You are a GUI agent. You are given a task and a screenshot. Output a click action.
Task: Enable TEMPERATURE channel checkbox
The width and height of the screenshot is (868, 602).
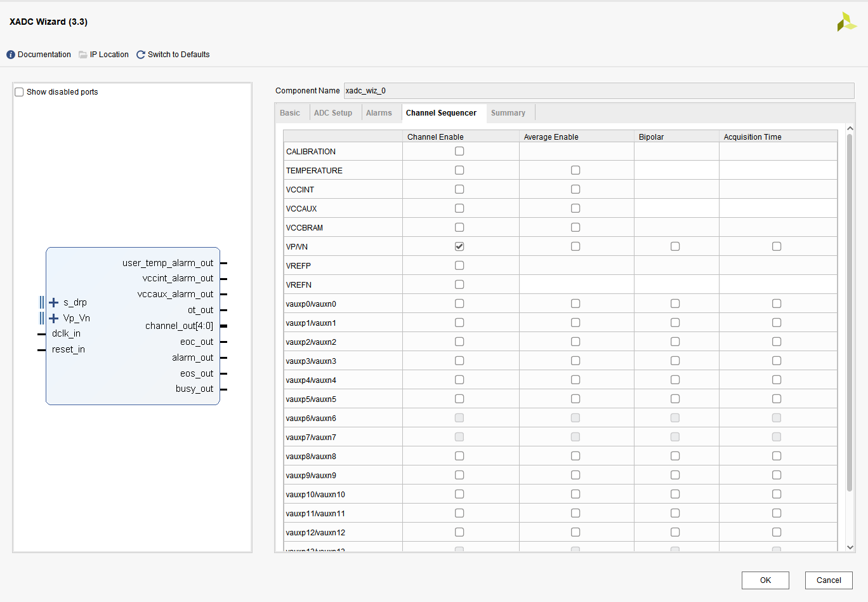(459, 170)
